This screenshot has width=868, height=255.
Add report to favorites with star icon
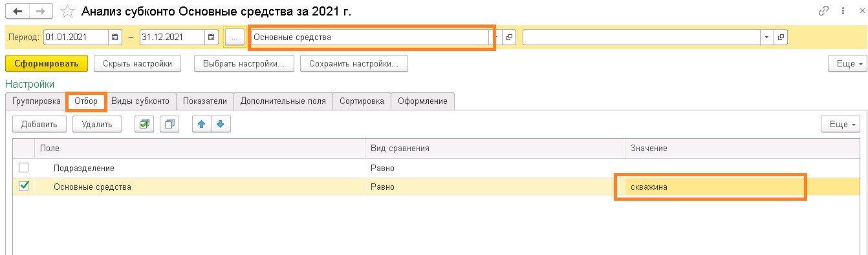[67, 12]
